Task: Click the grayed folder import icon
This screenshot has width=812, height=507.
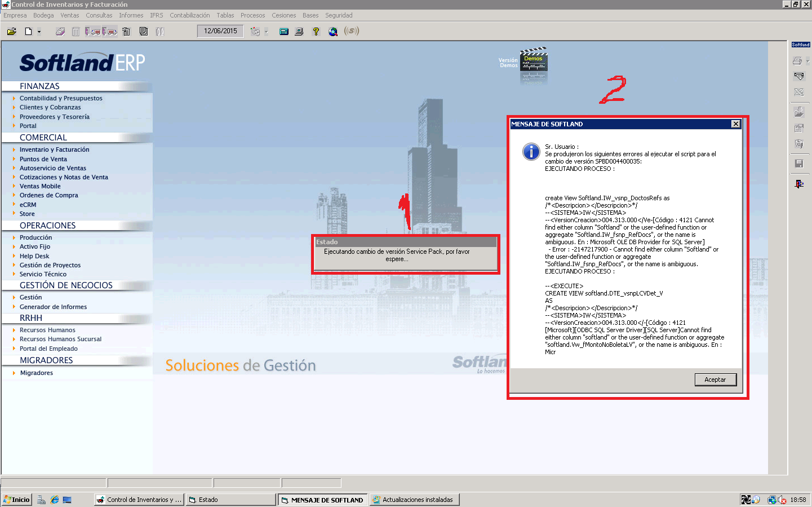Action: pyautogui.click(x=798, y=112)
